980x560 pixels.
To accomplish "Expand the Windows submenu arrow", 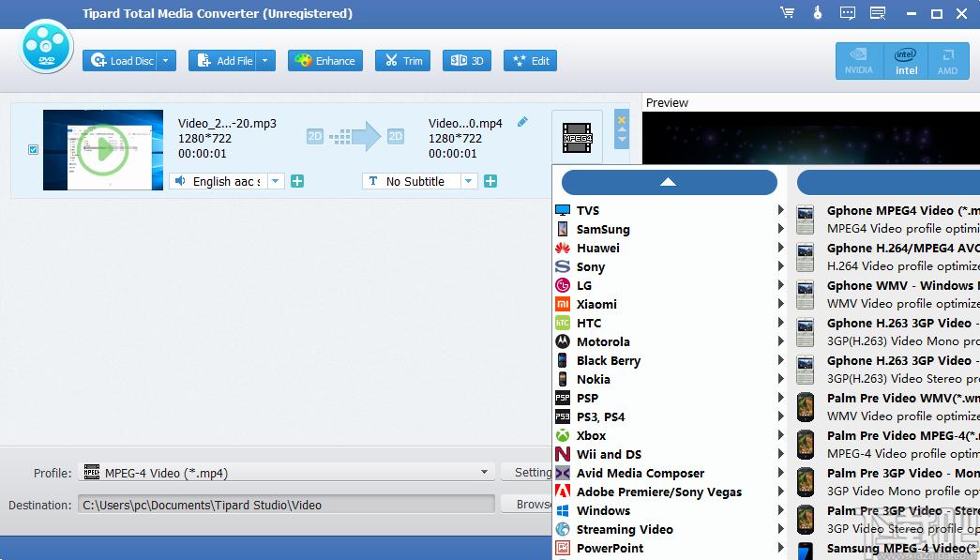I will click(780, 510).
